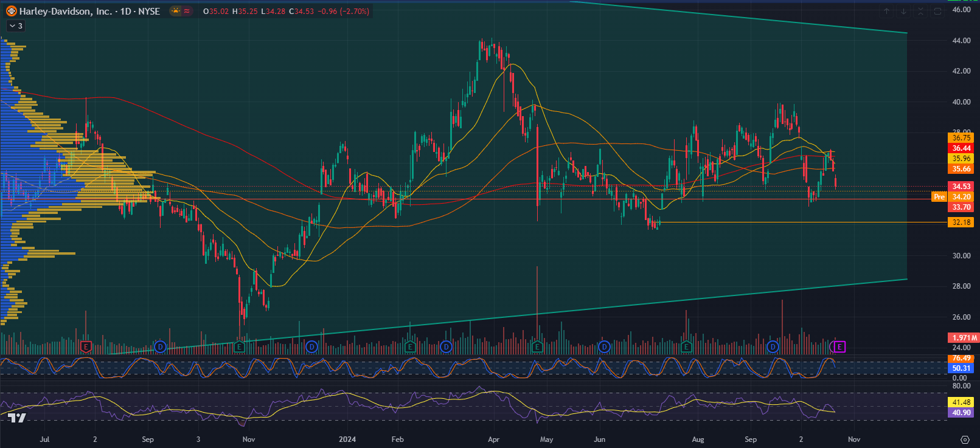This screenshot has width=980, height=448.
Task: Click the 40.90 purple RSI label
Action: 961,413
